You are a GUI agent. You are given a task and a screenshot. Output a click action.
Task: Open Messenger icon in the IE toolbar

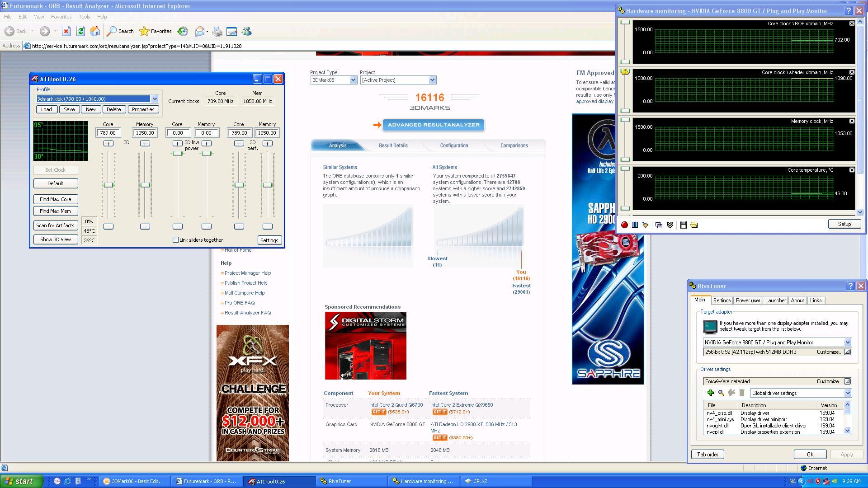click(x=246, y=31)
